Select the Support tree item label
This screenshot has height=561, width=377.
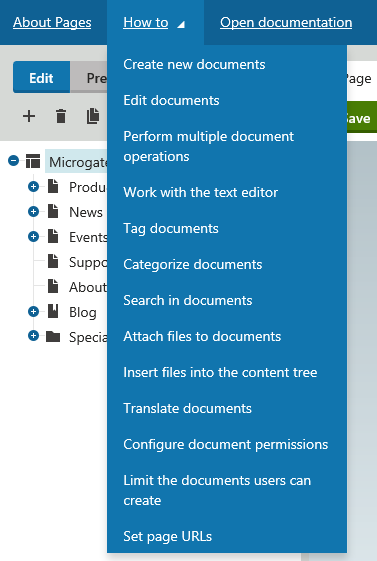point(88,262)
